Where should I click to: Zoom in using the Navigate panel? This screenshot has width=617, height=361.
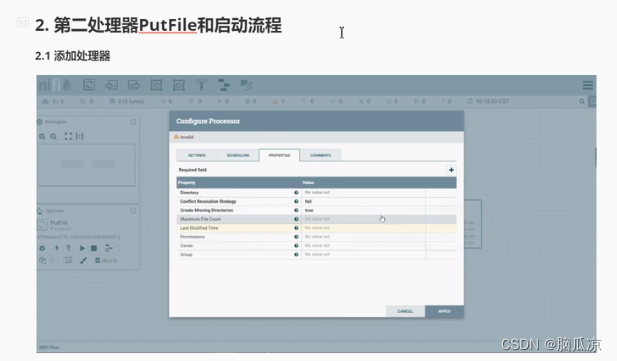pyautogui.click(x=42, y=137)
